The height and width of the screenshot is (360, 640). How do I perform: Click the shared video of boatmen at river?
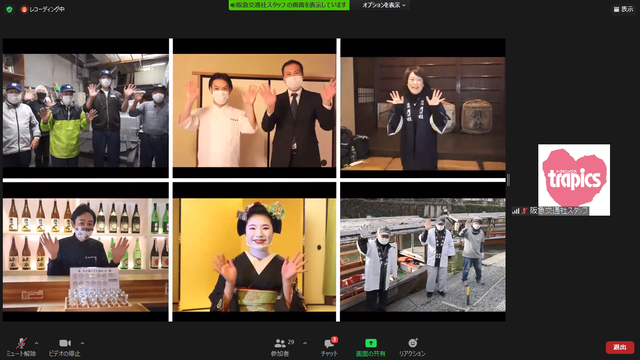click(x=423, y=255)
